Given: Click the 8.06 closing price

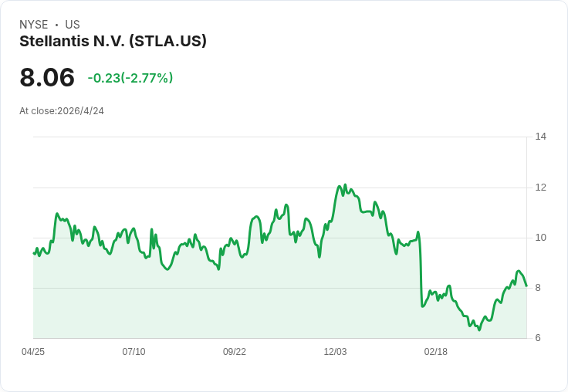Looking at the screenshot, I should tap(47, 77).
